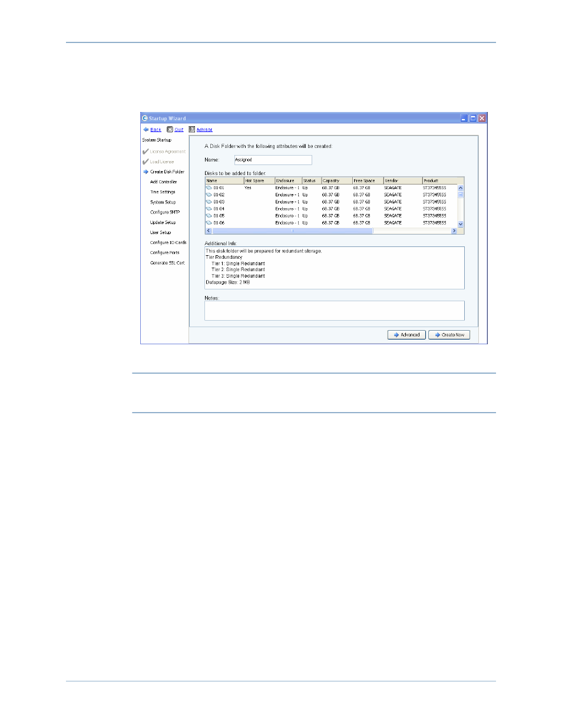Viewport: 562px width, 728px height.
Task: Click the Create Disk Folder arrow icon
Action: coord(146,172)
